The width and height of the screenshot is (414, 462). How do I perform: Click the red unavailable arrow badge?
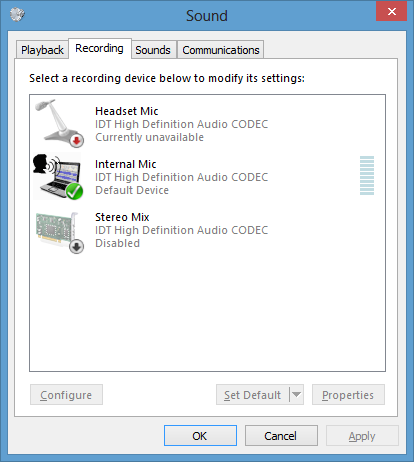[x=77, y=141]
